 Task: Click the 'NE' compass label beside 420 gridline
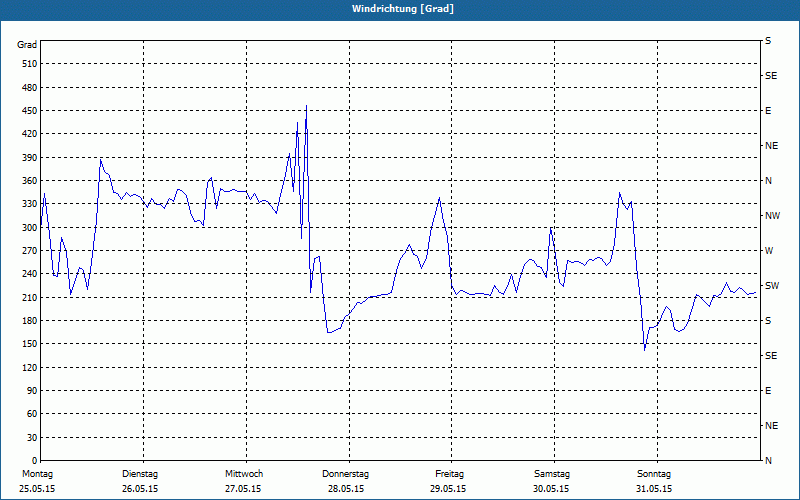click(x=771, y=146)
